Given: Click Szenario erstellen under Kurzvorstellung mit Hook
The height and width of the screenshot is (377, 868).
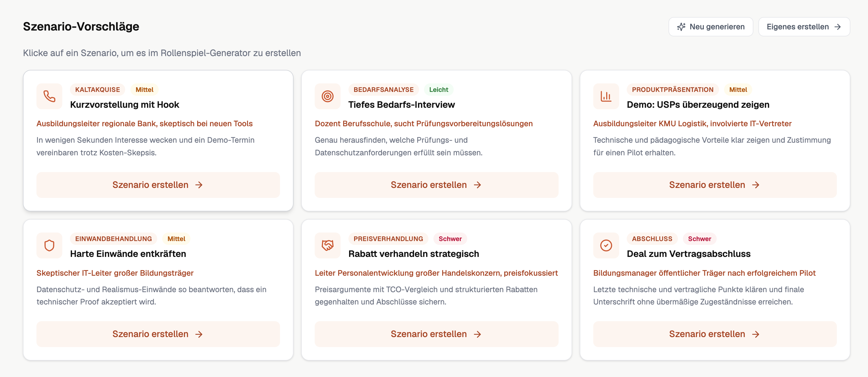Looking at the screenshot, I should (158, 184).
